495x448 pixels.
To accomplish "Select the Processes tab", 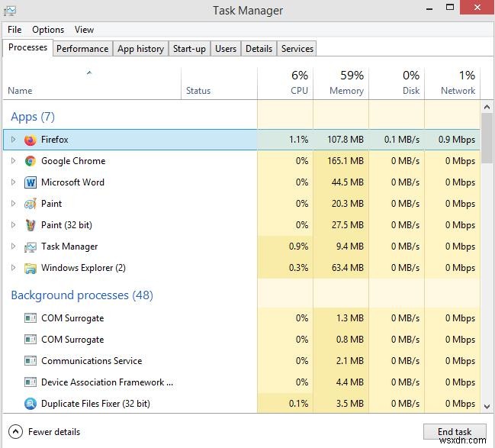I will [x=27, y=47].
